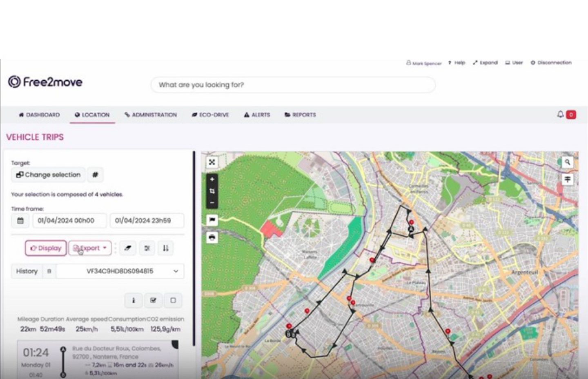This screenshot has height=379, width=588.
Task: Expand the Export options dropdown
Action: point(105,248)
